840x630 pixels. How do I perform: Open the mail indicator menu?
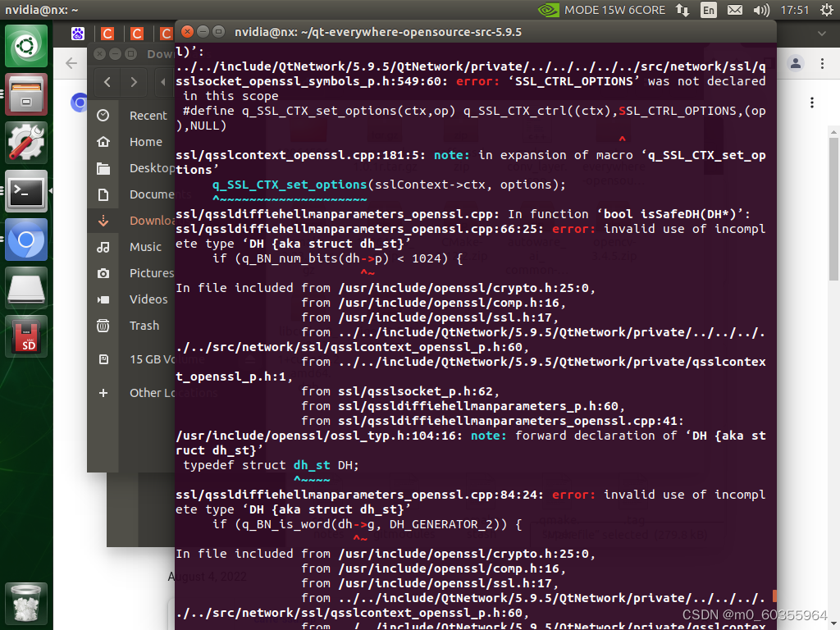click(734, 10)
